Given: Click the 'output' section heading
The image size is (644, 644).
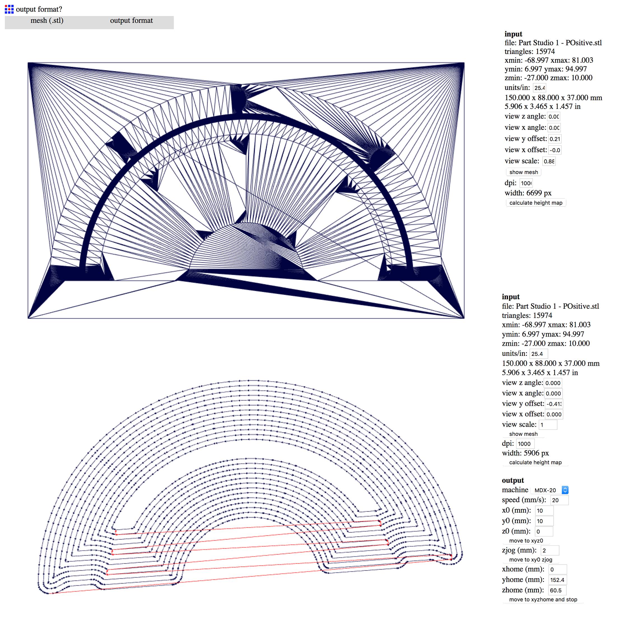Looking at the screenshot, I should [513, 480].
